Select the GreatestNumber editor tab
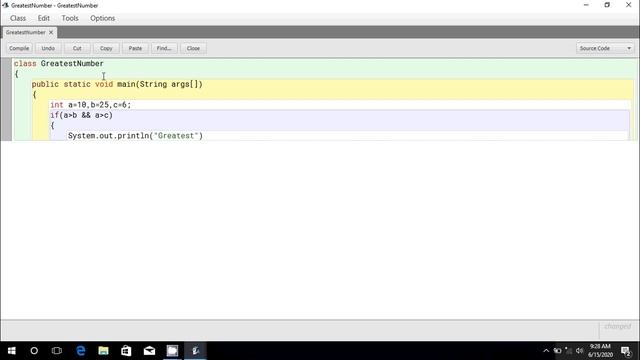Image resolution: width=640 pixels, height=360 pixels. 25,32
